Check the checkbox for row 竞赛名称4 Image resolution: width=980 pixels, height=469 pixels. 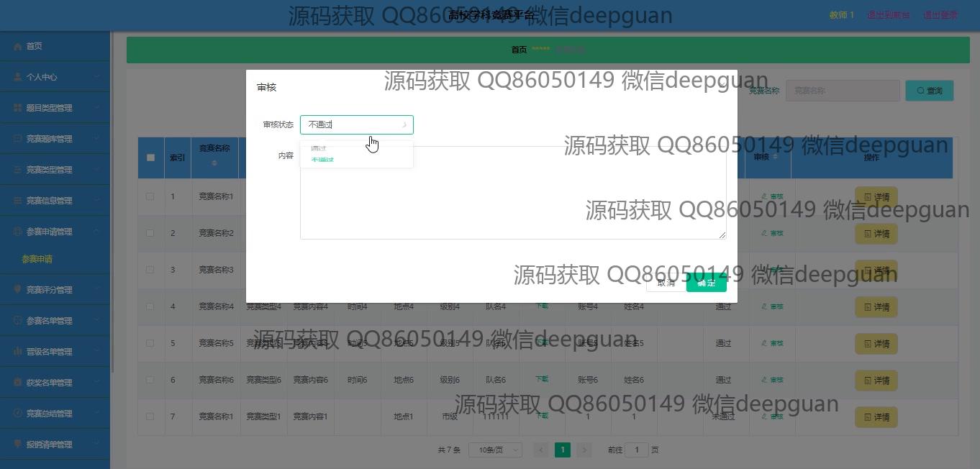click(x=150, y=306)
